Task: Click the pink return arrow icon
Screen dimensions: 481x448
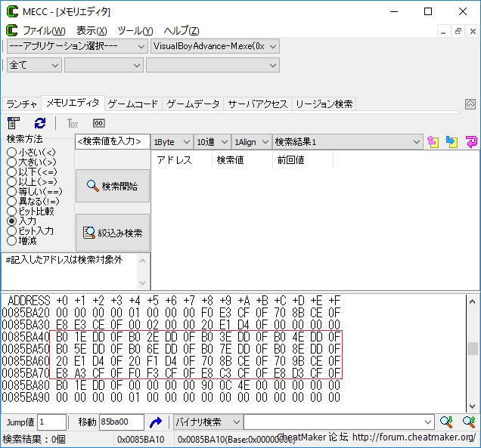Action: point(470,142)
